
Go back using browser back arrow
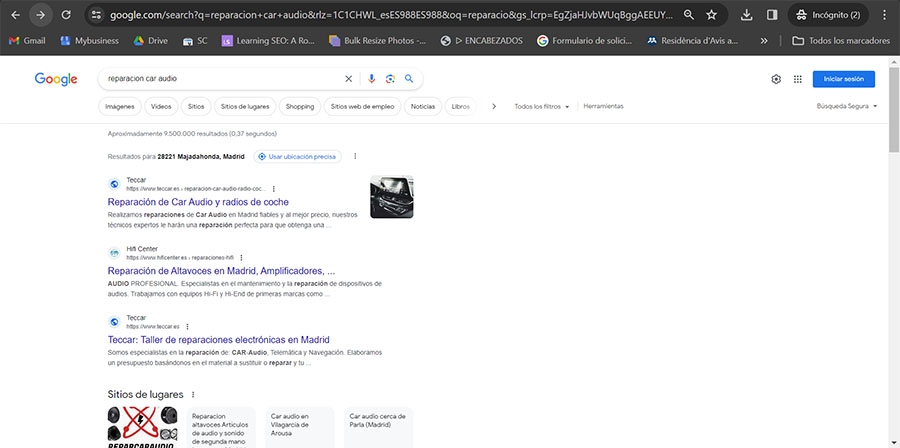click(15, 15)
